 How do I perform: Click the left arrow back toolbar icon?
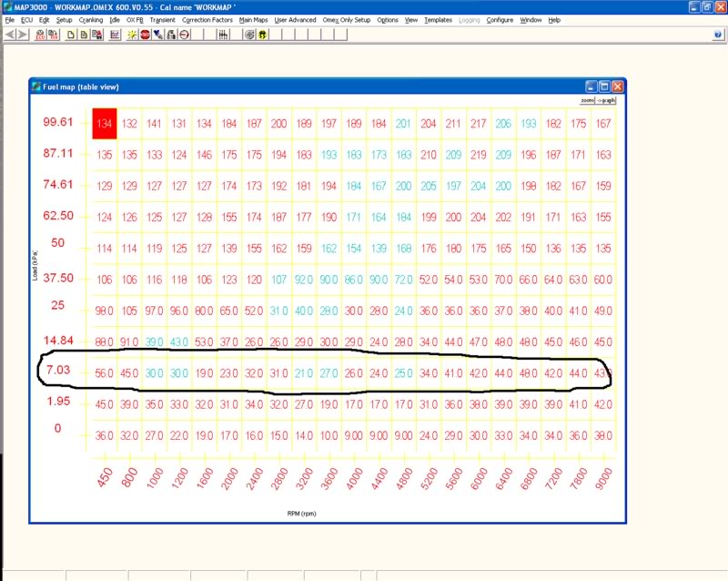click(x=10, y=35)
